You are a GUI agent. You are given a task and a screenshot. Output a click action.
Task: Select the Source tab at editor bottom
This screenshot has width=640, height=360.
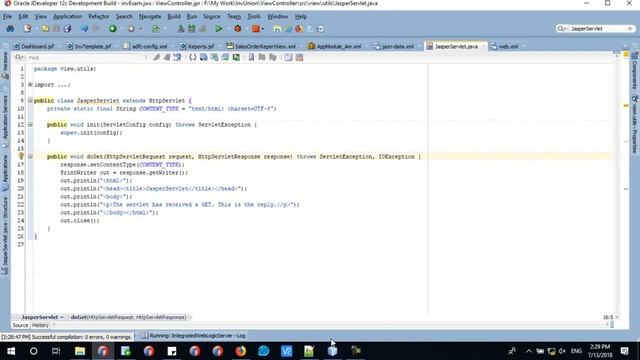20,325
